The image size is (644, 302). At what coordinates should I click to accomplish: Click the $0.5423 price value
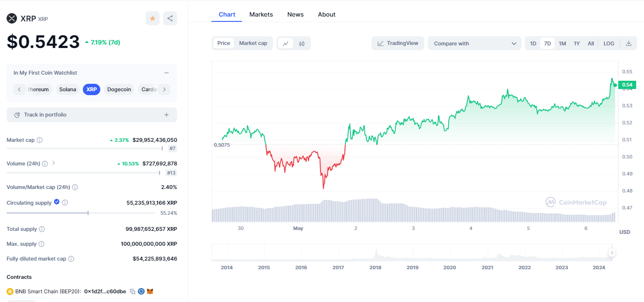coord(43,41)
